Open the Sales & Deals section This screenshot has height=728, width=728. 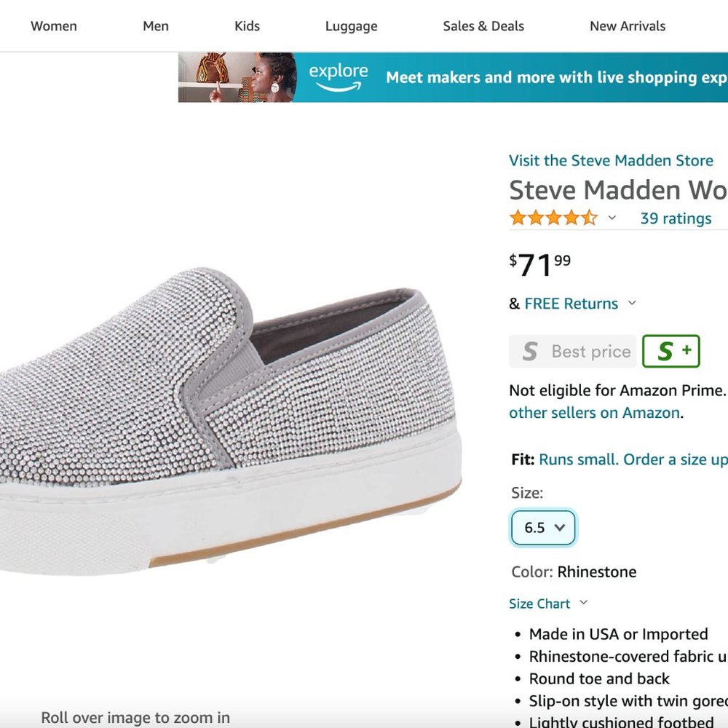pos(483,26)
